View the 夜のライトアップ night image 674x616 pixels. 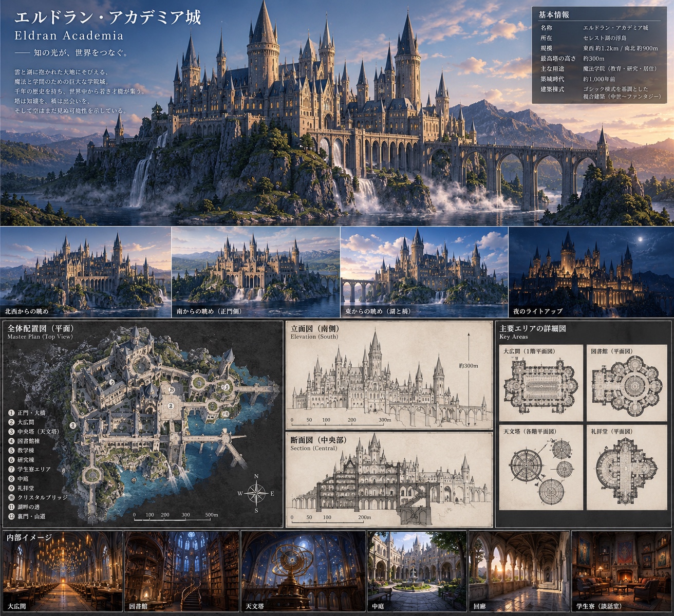click(x=591, y=272)
